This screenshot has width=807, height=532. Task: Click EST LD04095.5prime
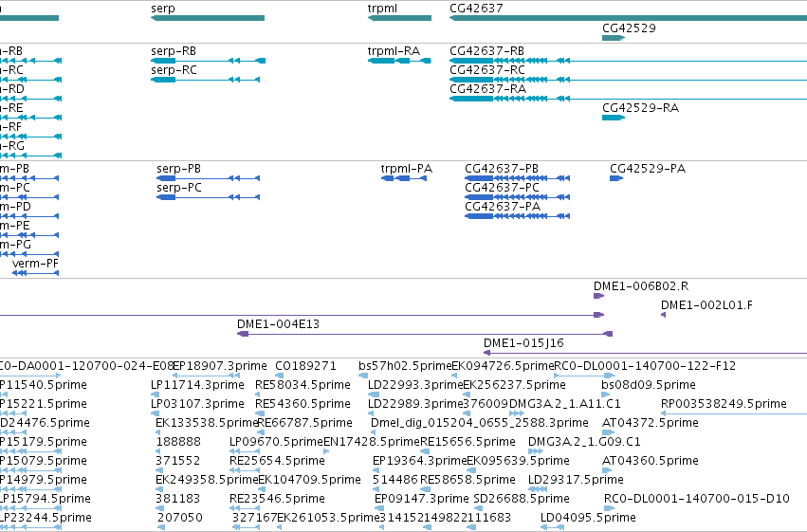(552, 527)
